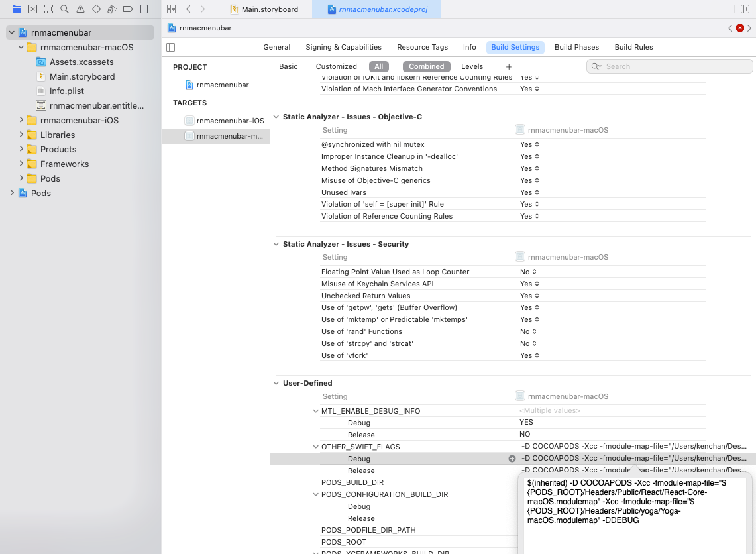
Task: Switch to Main.storyboard editor tab
Action: point(264,9)
